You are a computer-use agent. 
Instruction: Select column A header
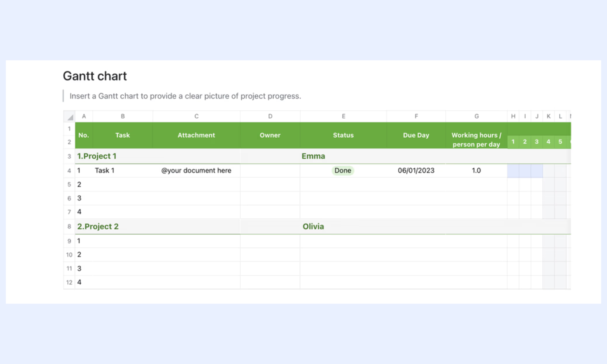tap(84, 116)
